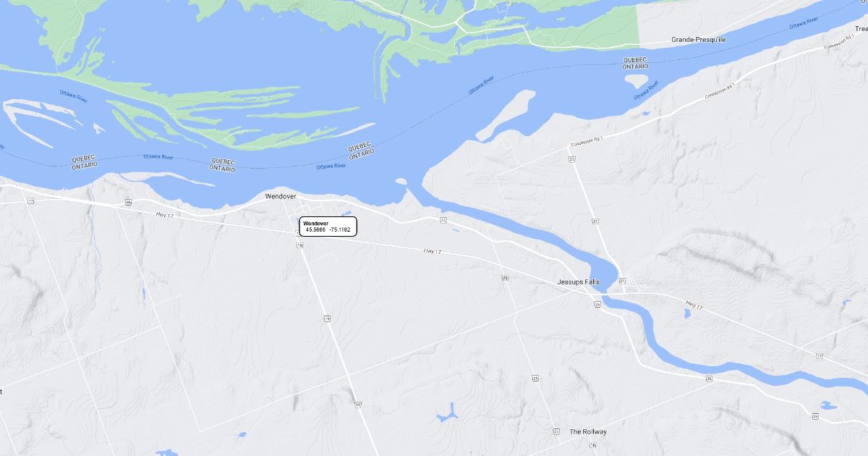Select The Rollway place label
The height and width of the screenshot is (456, 868).
point(588,432)
